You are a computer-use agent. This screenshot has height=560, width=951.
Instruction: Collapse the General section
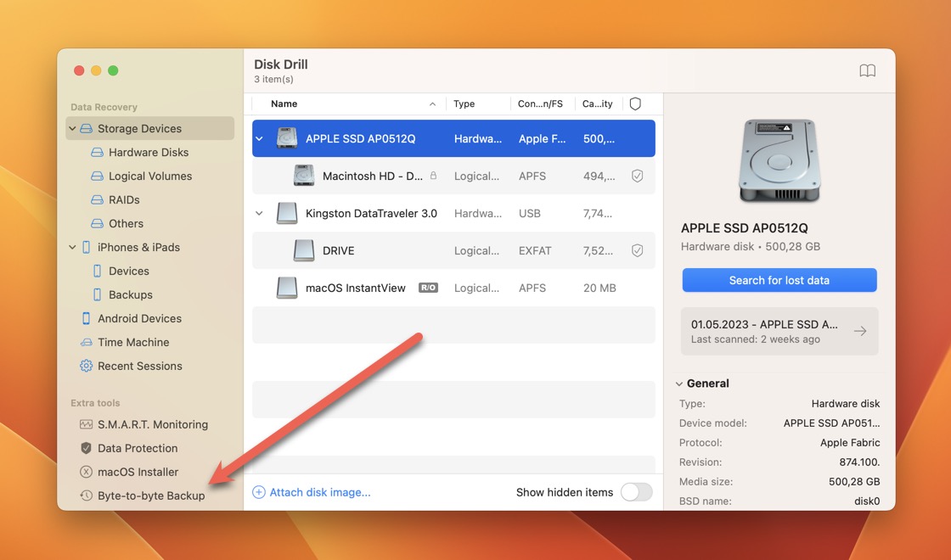click(x=678, y=384)
